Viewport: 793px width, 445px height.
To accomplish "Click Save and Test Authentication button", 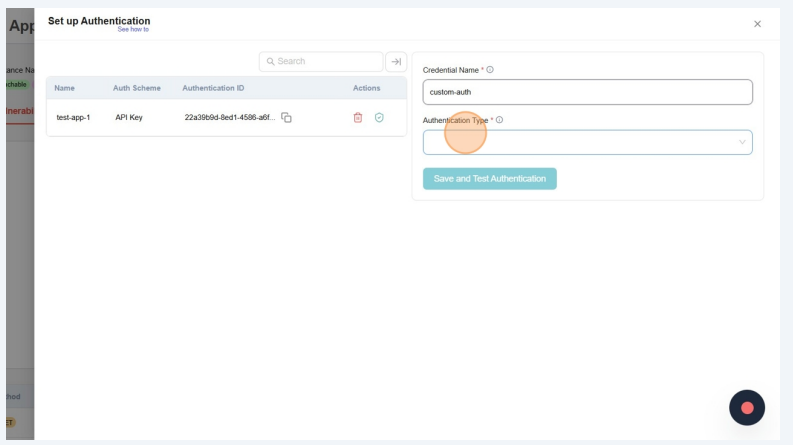I will (x=489, y=179).
